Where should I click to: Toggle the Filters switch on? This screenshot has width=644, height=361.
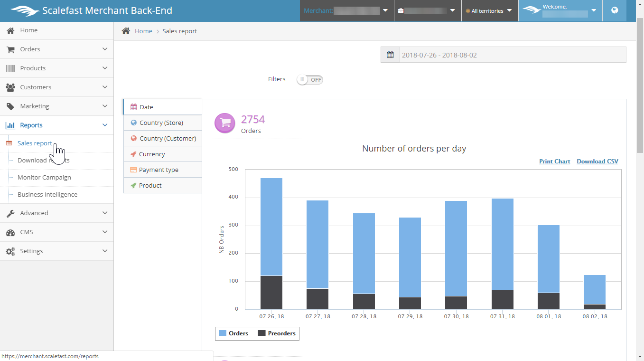point(310,80)
